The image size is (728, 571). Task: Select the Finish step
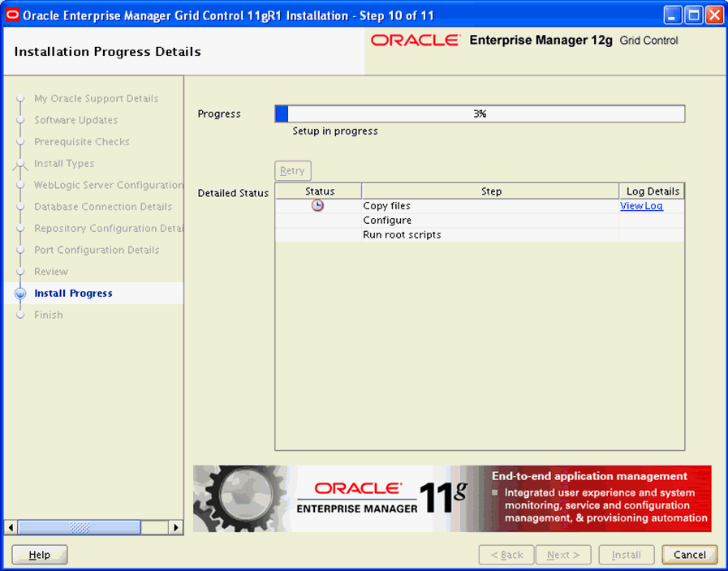tap(48, 315)
